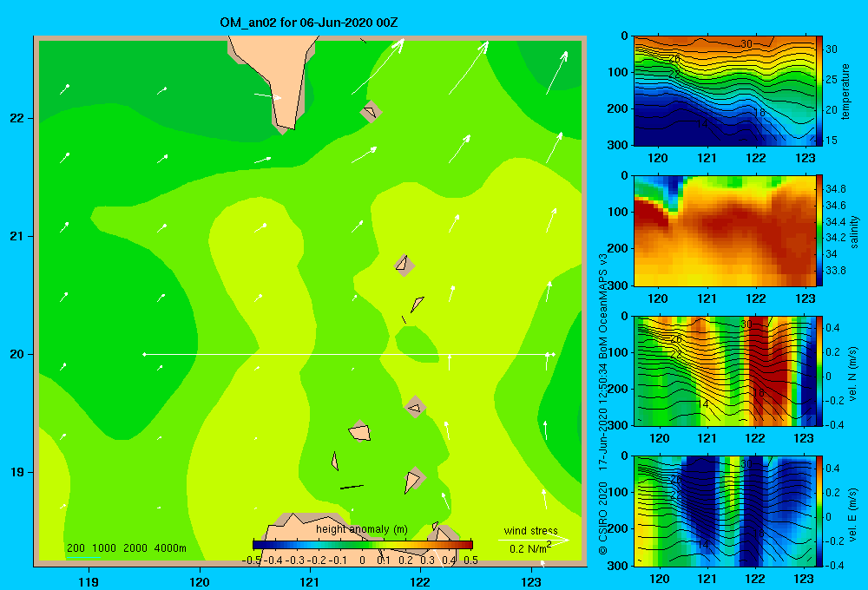Select the 'wind stress' legend label

[x=530, y=530]
